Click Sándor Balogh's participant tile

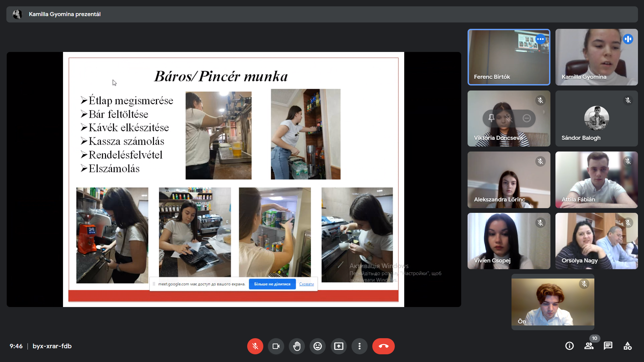pyautogui.click(x=596, y=118)
